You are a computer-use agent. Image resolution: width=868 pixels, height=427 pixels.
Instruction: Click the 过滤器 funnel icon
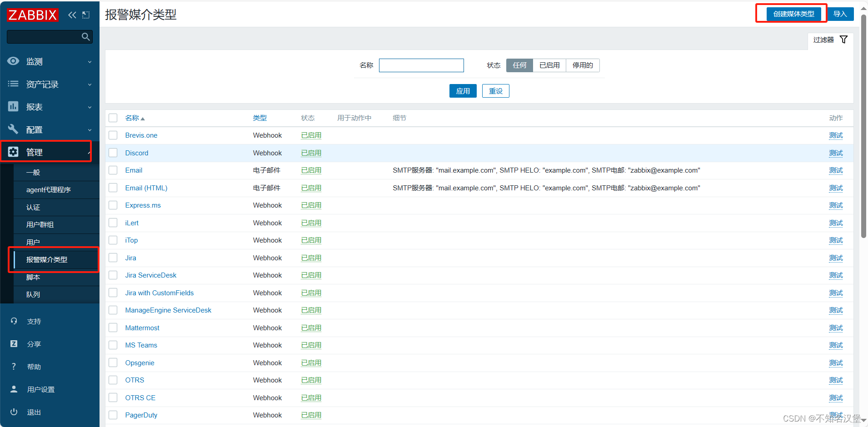pyautogui.click(x=843, y=40)
